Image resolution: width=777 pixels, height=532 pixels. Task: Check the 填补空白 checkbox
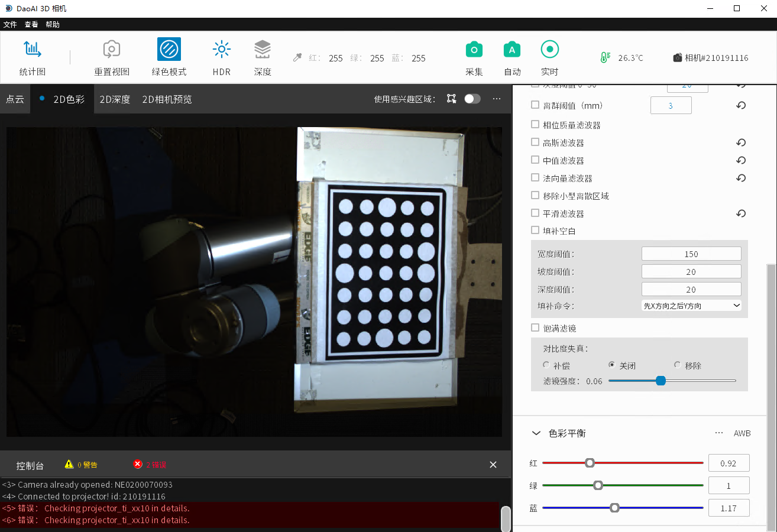click(x=535, y=231)
